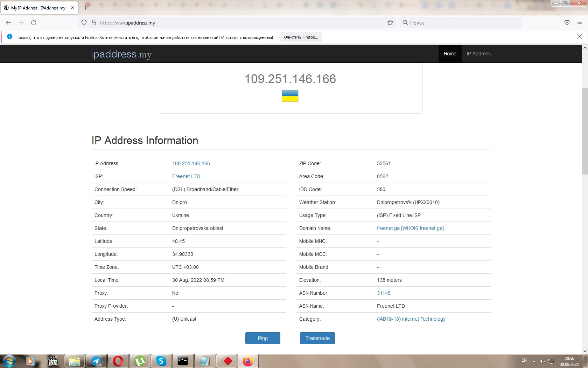Click the Traceroute button

point(317,338)
